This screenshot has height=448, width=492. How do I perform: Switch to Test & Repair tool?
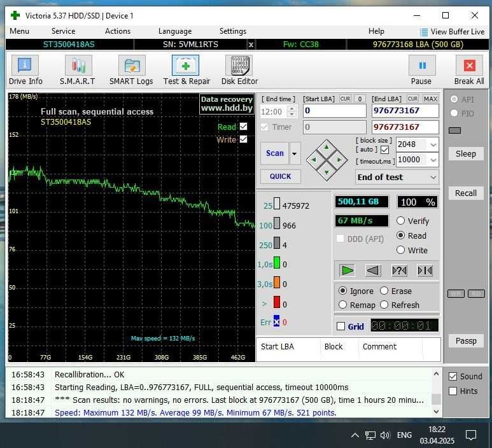185,65
